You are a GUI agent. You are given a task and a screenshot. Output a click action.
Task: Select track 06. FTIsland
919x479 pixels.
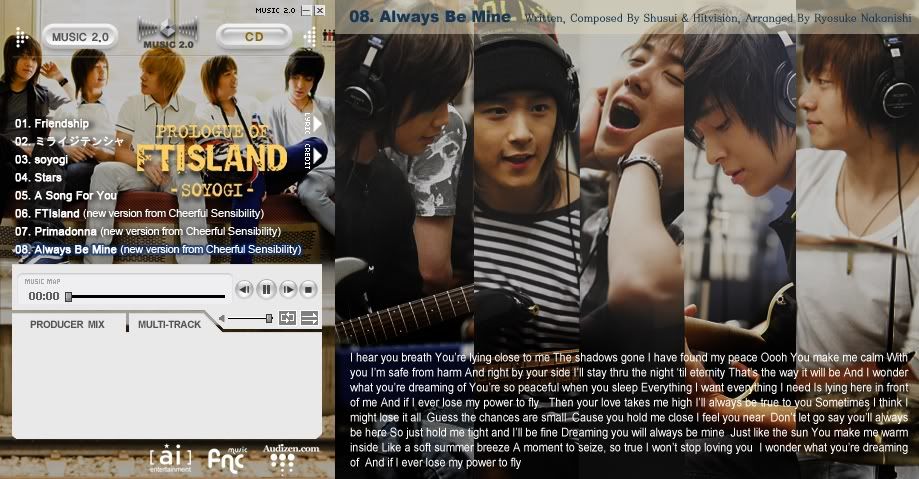tap(139, 213)
